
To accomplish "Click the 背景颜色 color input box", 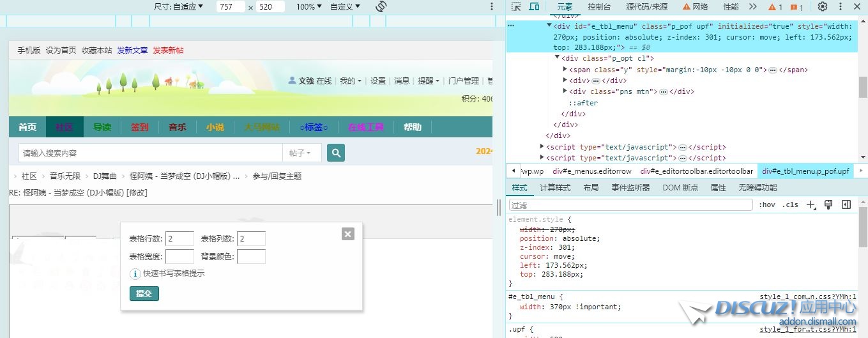I will 251,256.
